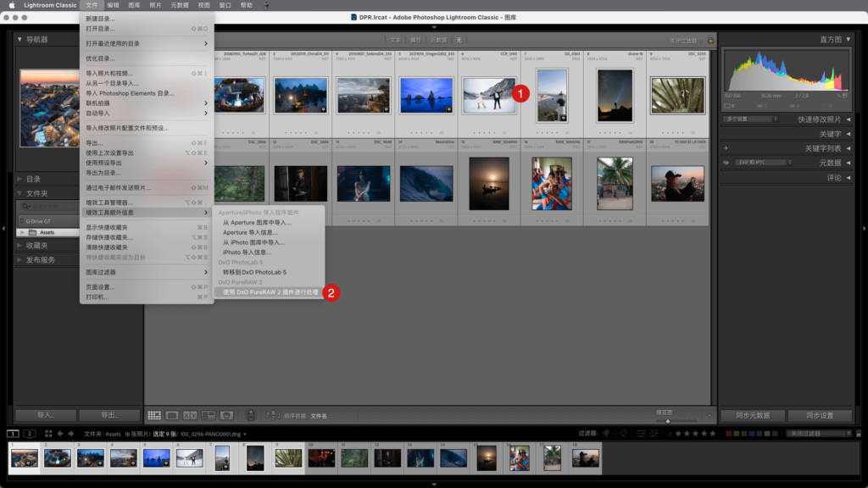Expand the 元数据 panel
This screenshot has height=488, width=868.
pyautogui.click(x=848, y=163)
